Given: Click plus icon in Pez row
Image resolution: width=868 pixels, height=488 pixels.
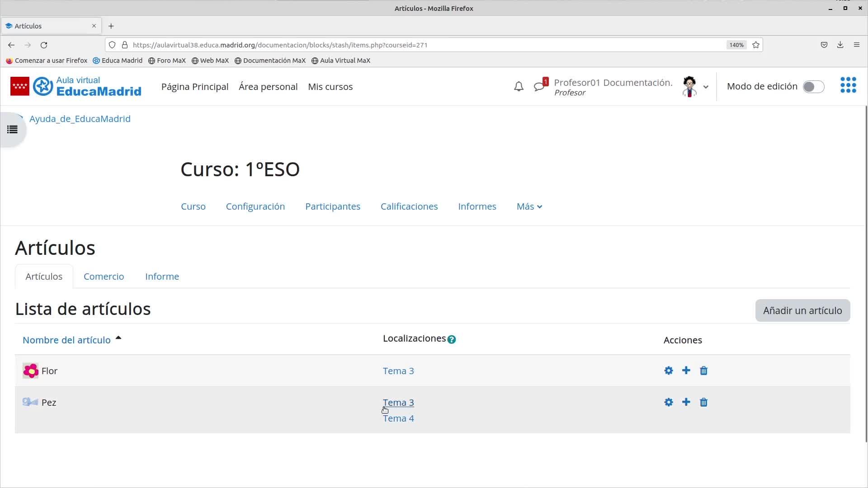Looking at the screenshot, I should [686, 402].
